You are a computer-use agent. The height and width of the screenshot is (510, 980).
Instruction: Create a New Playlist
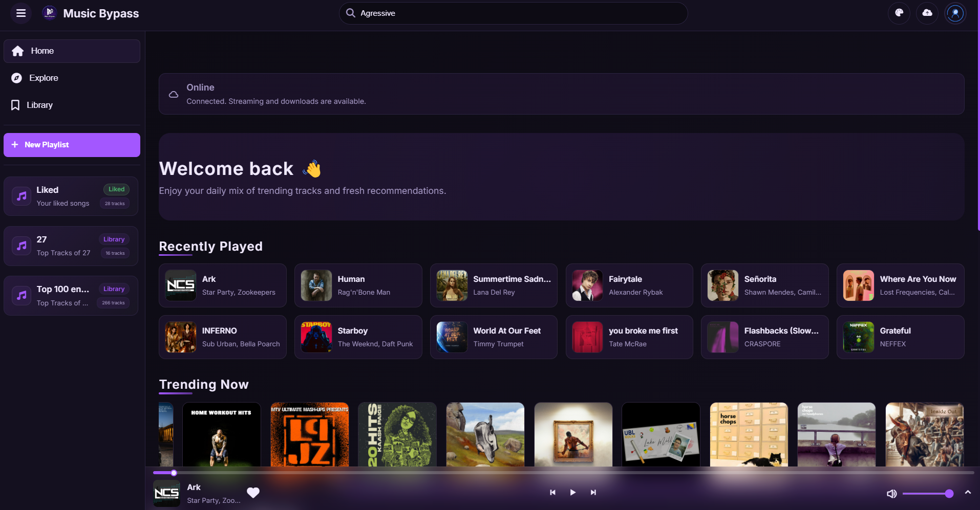point(71,144)
